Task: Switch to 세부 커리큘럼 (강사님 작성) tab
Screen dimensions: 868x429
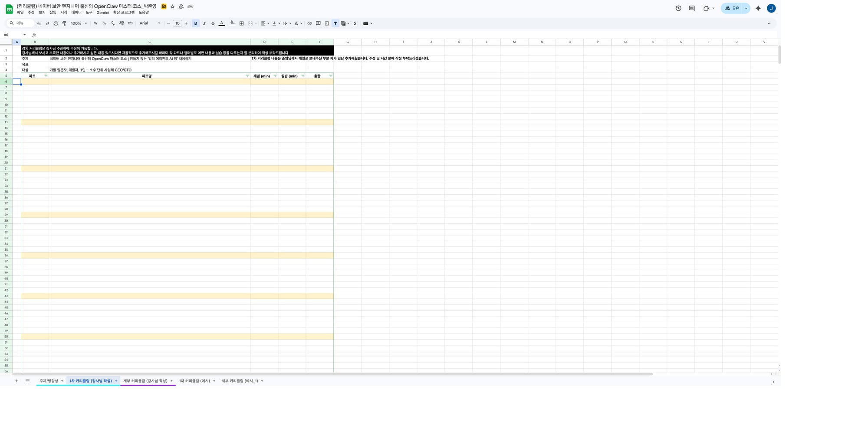Action: click(145, 381)
